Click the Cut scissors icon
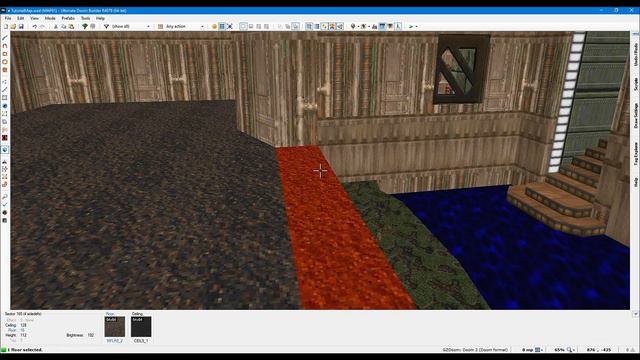 click(x=56, y=27)
